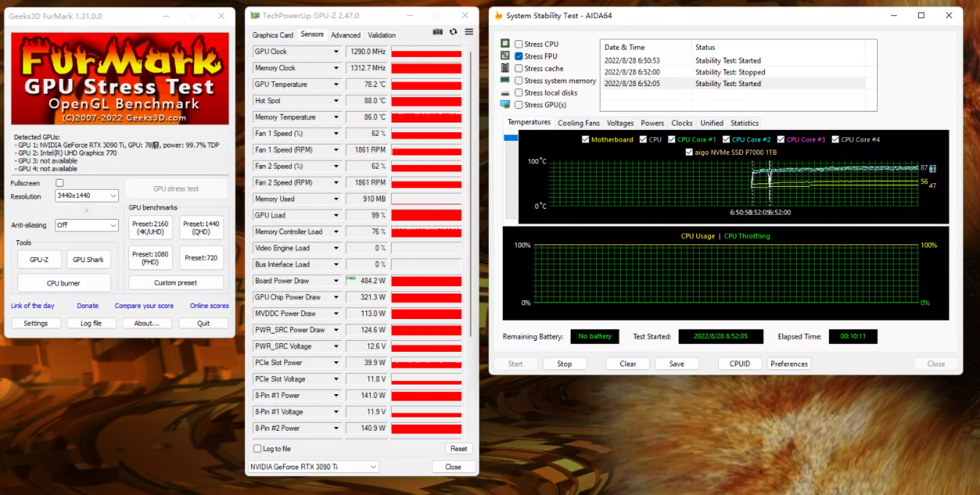Click the Save button in AIDA64
980x495 pixels.
coord(676,364)
